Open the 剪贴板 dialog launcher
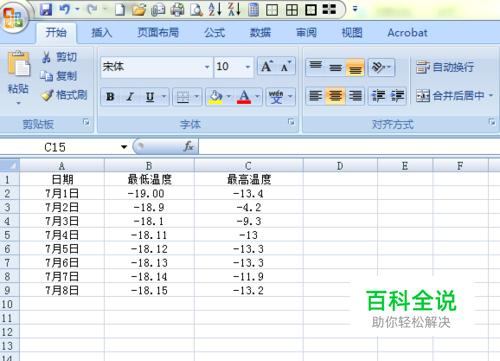 pos(86,122)
